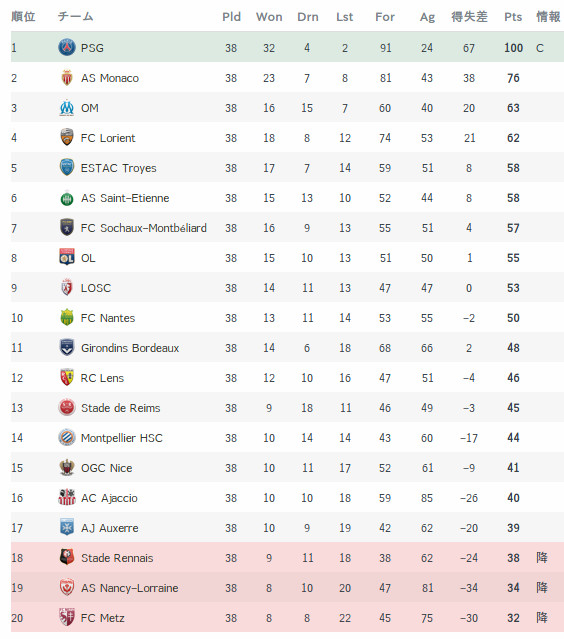Sort by the Won column header
564x639 pixels.
[269, 17]
